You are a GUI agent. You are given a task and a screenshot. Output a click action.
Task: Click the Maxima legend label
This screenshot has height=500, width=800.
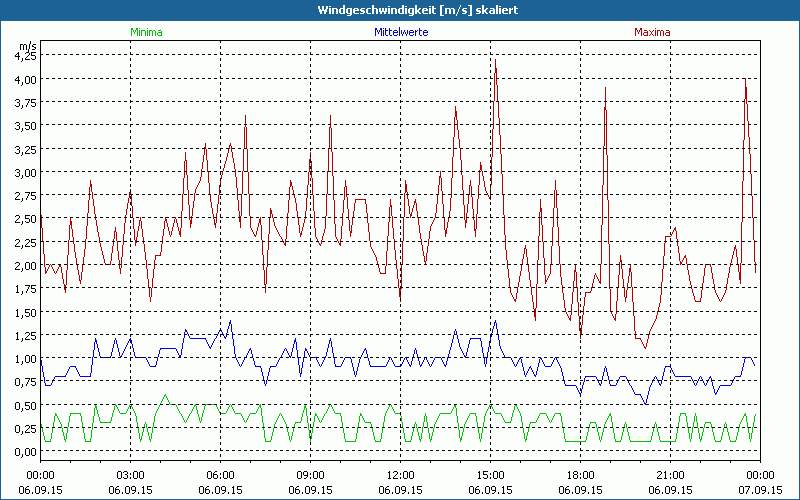653,32
